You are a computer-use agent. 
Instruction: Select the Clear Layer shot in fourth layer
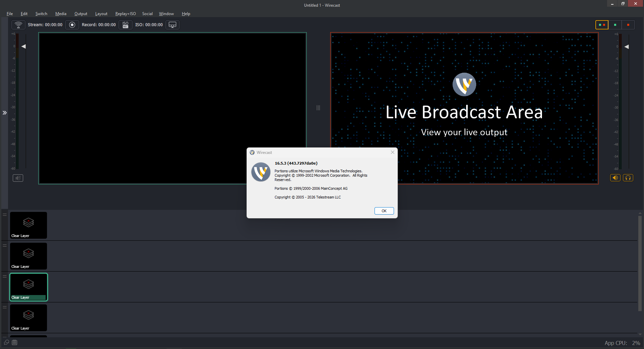pyautogui.click(x=29, y=318)
